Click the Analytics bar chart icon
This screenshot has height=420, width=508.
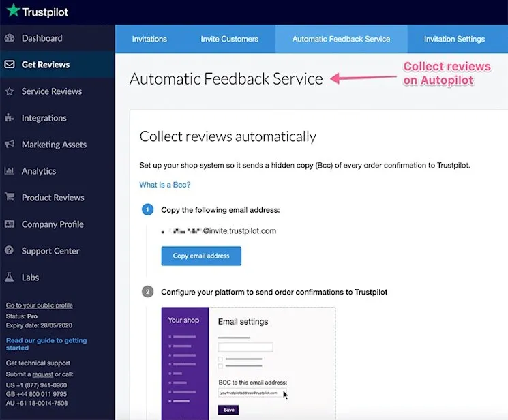click(9, 170)
